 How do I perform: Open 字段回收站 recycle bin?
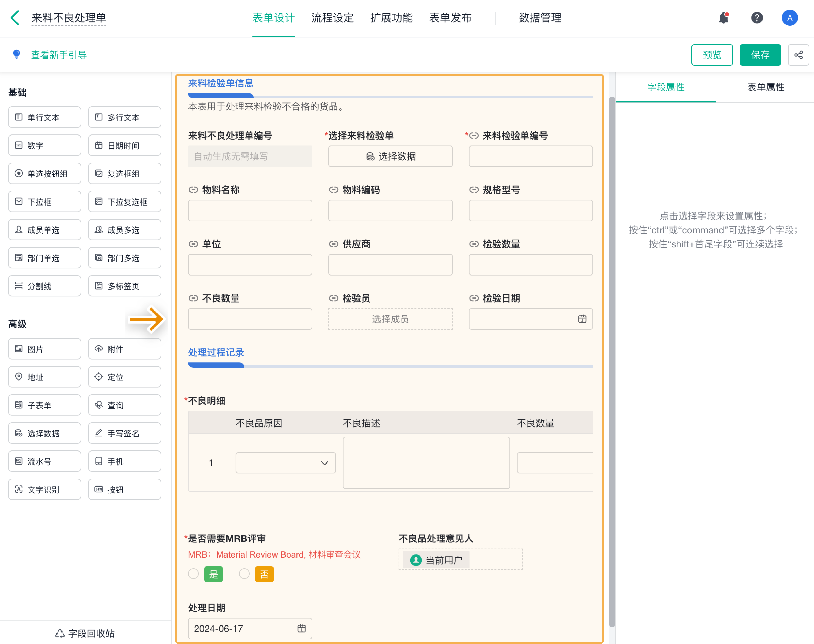(x=85, y=633)
